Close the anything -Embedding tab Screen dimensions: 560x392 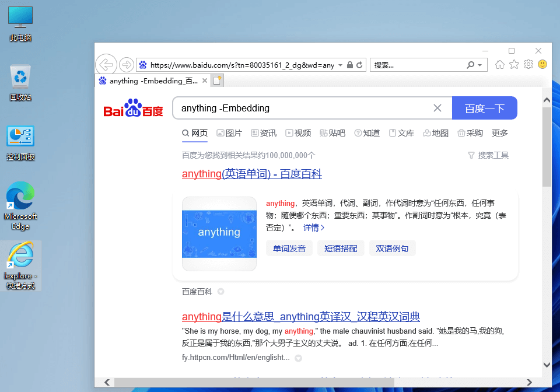click(x=205, y=80)
